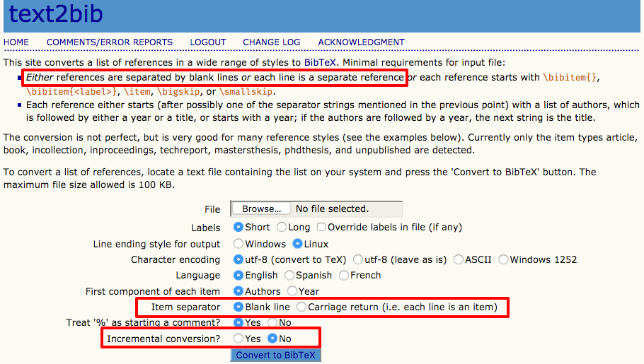Click the 'First component of each item' label
Viewport: 644px width, 364px height.
click(152, 291)
